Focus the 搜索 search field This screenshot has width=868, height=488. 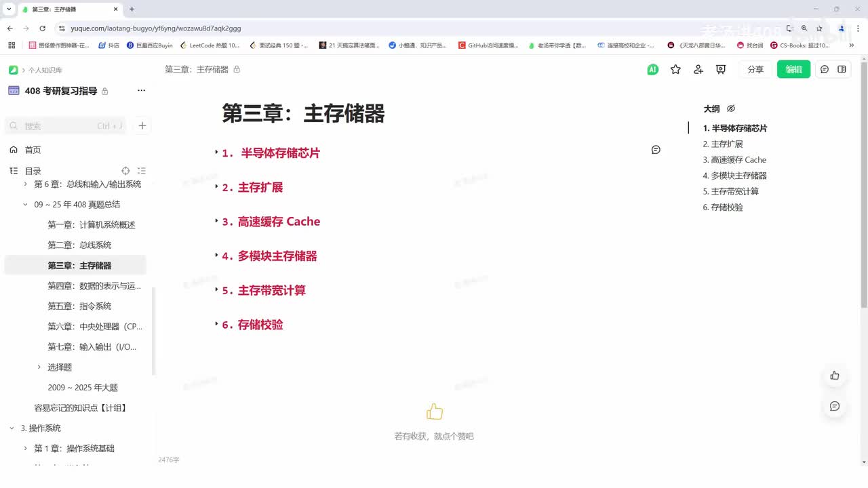click(66, 125)
